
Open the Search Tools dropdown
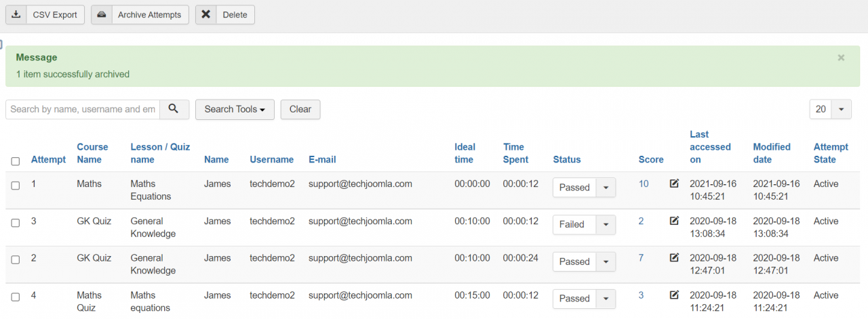click(x=235, y=109)
